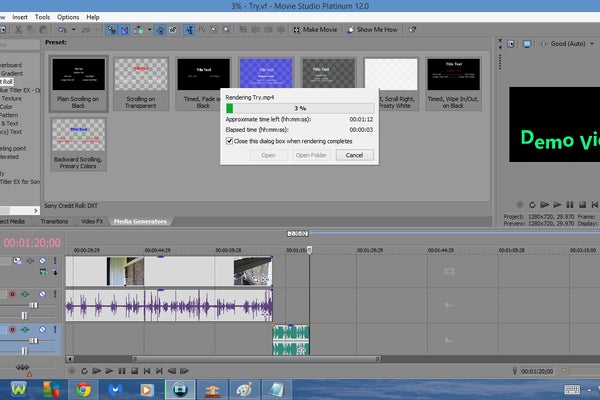Click Pause in the preview transport
Image resolution: width=600 pixels, height=400 pixels.
[570, 205]
